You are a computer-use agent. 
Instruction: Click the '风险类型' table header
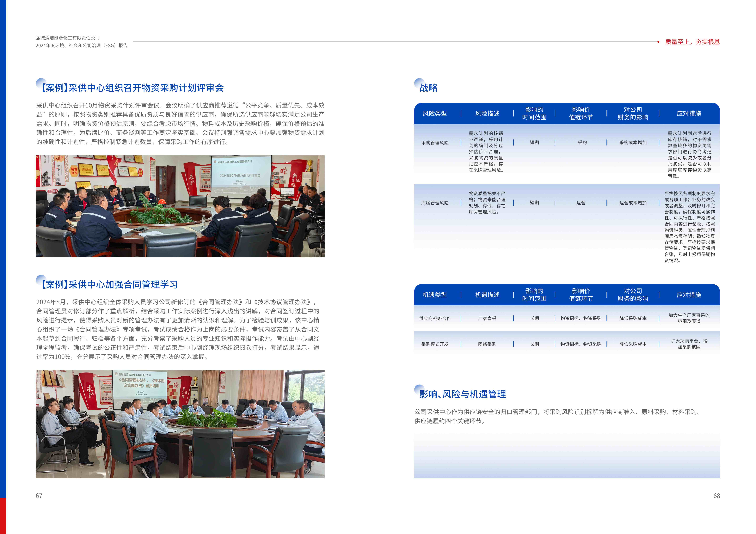point(435,113)
